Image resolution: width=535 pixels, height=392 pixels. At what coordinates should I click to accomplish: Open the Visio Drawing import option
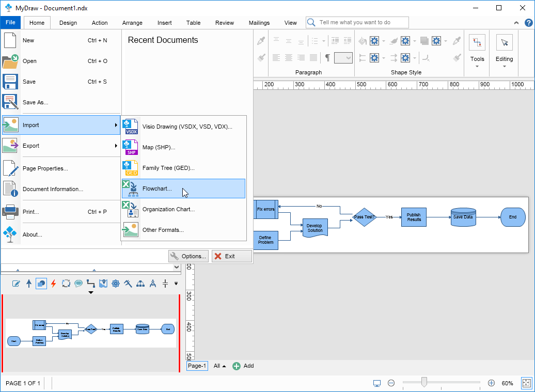183,127
